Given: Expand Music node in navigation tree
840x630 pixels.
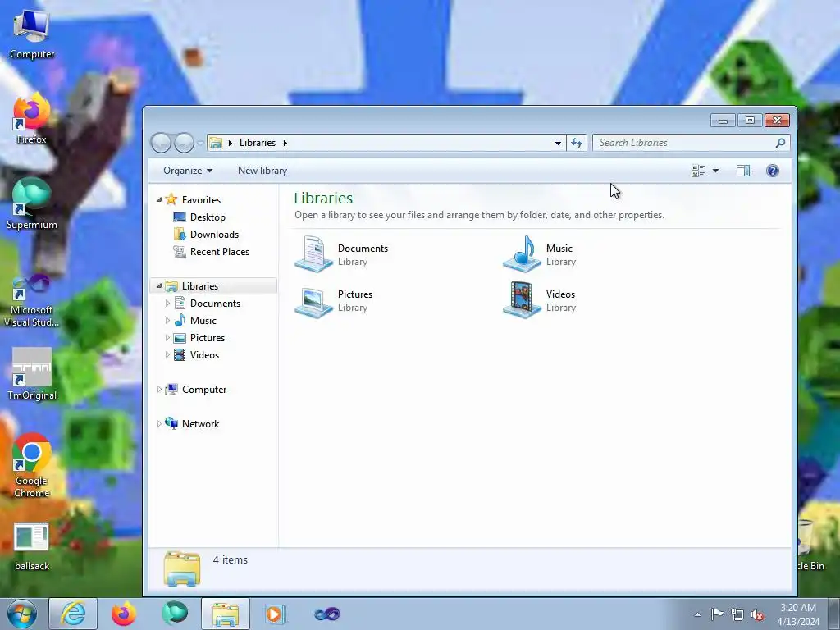Looking at the screenshot, I should [167, 321].
